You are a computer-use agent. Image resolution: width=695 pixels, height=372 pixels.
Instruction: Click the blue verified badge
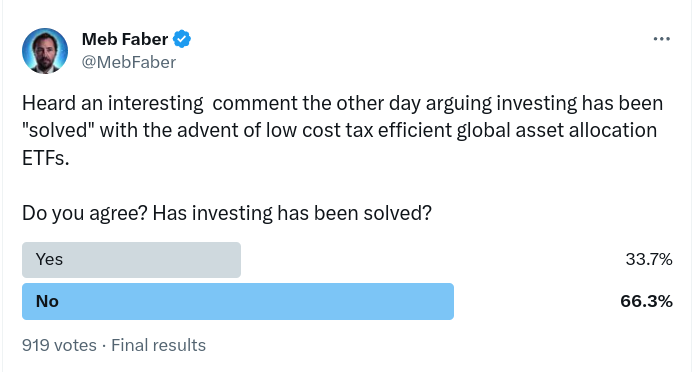pos(182,39)
